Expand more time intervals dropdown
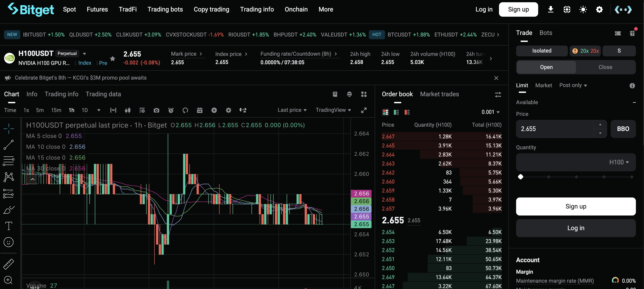This screenshot has height=289, width=644. 99,110
